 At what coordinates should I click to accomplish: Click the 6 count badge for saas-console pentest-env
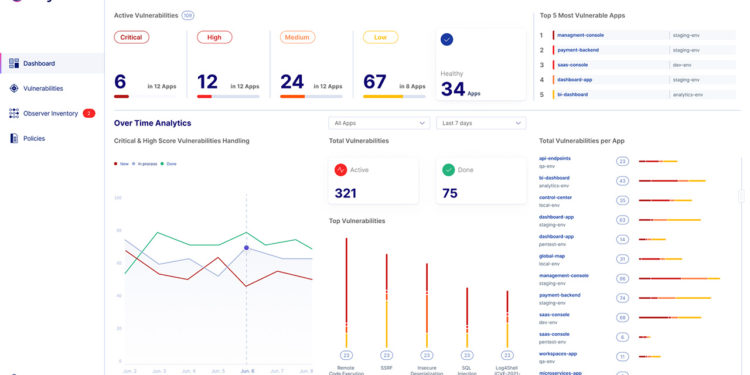click(622, 337)
